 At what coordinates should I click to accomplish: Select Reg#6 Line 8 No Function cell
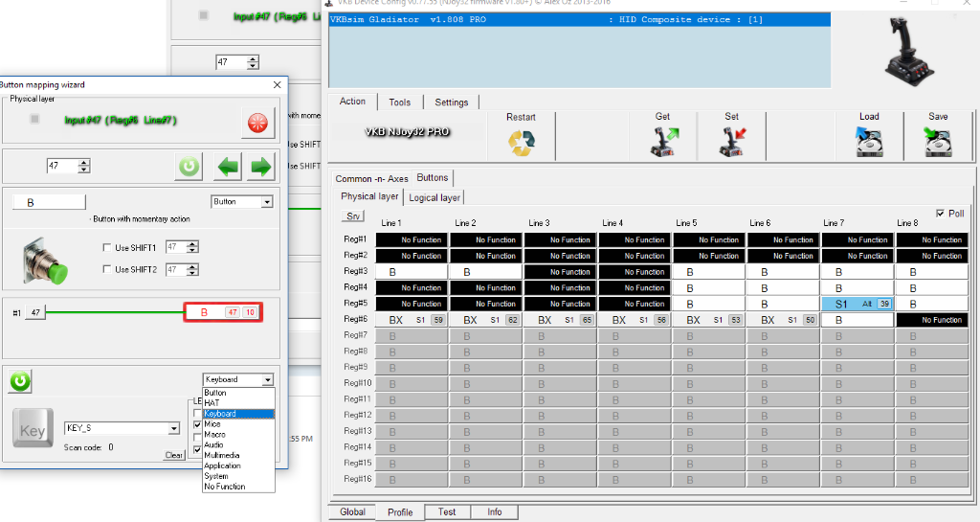[x=932, y=320]
